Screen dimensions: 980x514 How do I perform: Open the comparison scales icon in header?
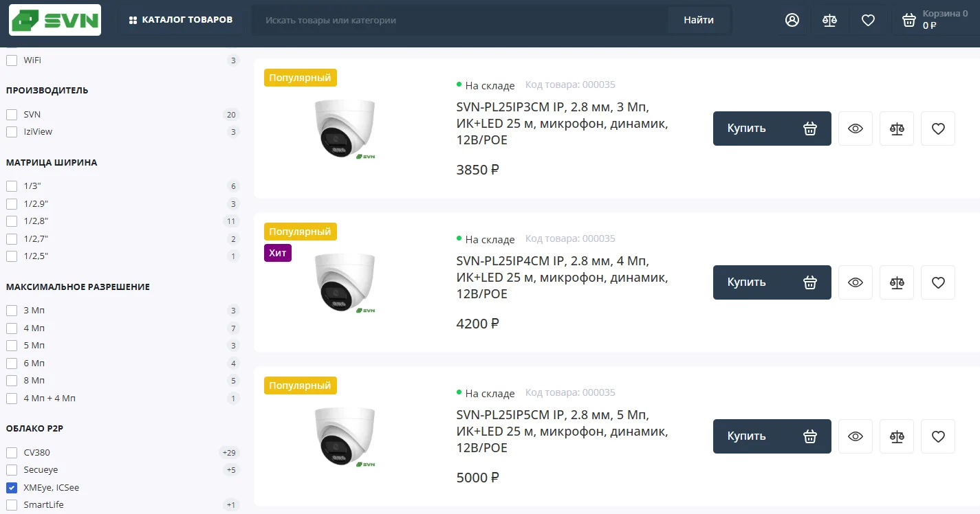(830, 20)
